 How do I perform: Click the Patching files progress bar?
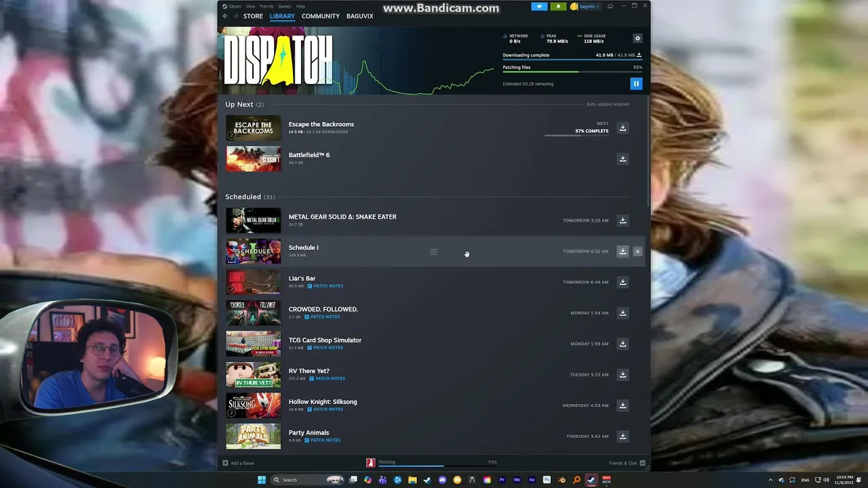coord(572,72)
